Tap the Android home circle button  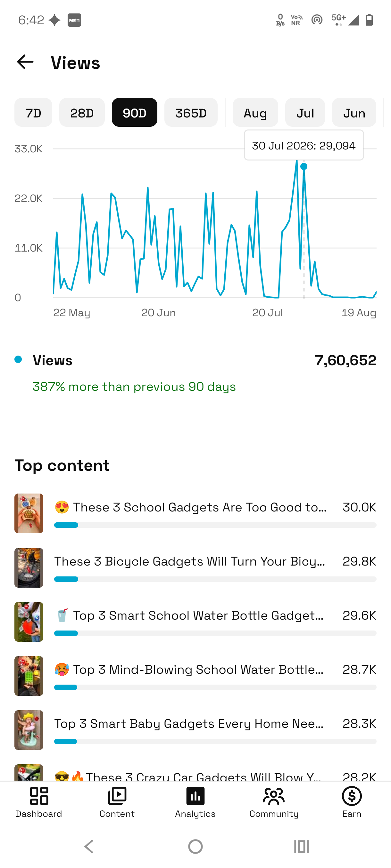click(x=195, y=847)
